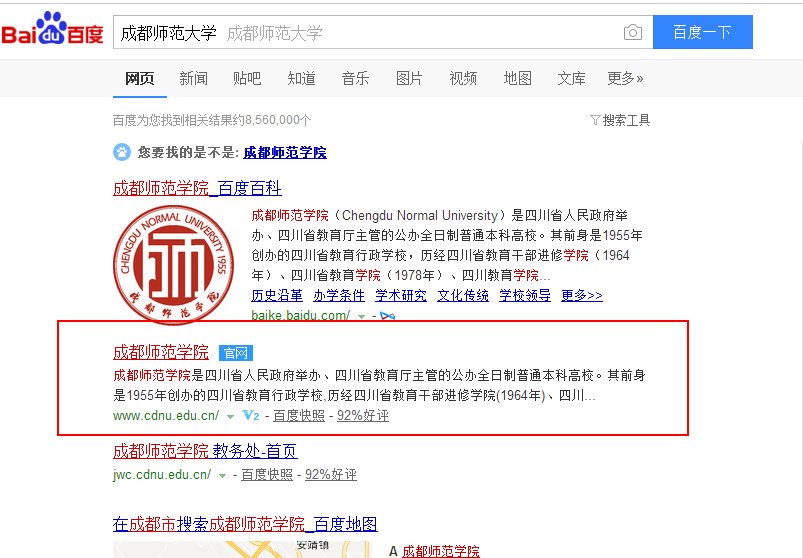Click the baike.baidu.com/ URL text

[301, 315]
